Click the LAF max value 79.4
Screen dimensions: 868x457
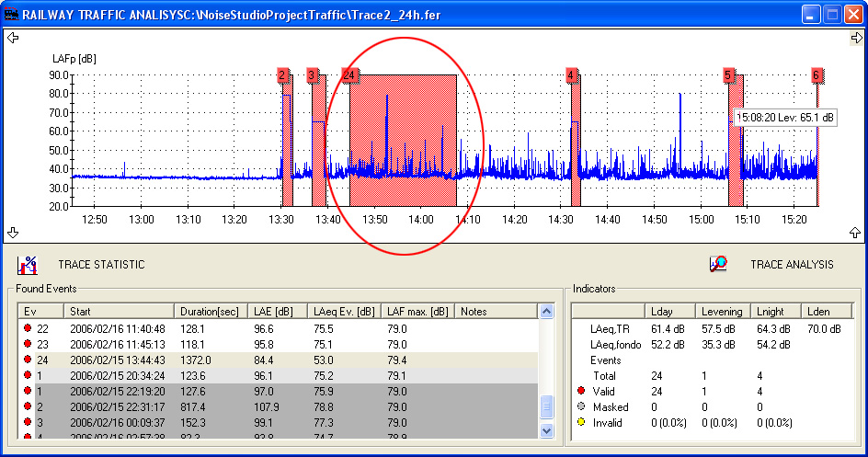[x=397, y=360]
